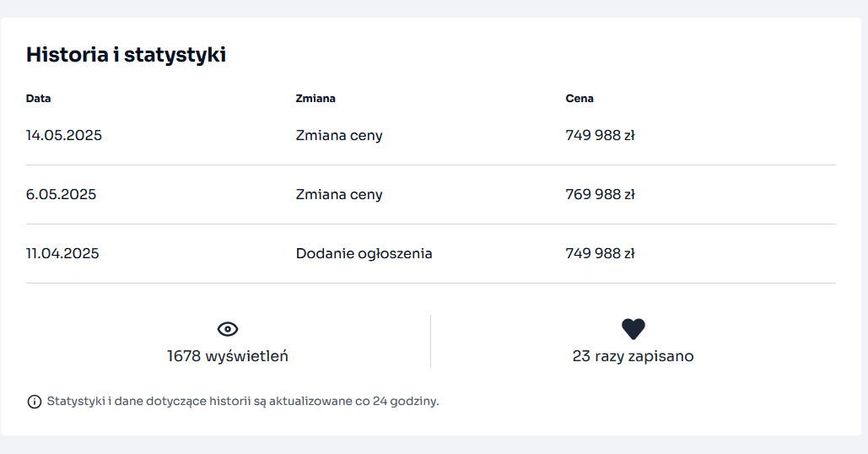The height and width of the screenshot is (454, 868).
Task: Click the "Cena" column header
Action: (580, 99)
